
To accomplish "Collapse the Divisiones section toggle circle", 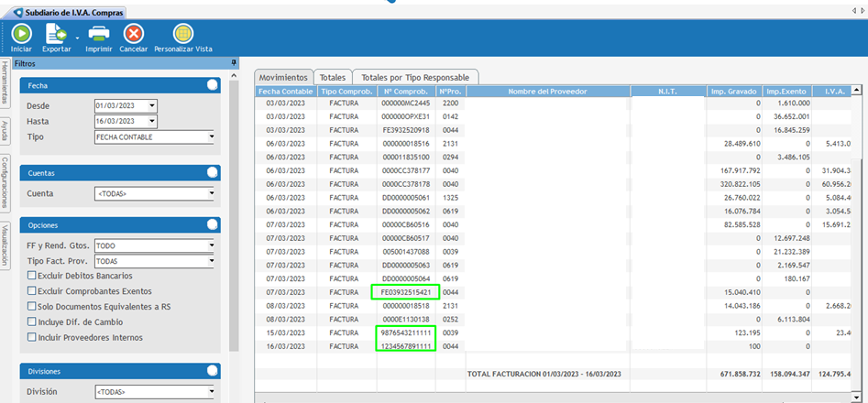I will point(212,370).
